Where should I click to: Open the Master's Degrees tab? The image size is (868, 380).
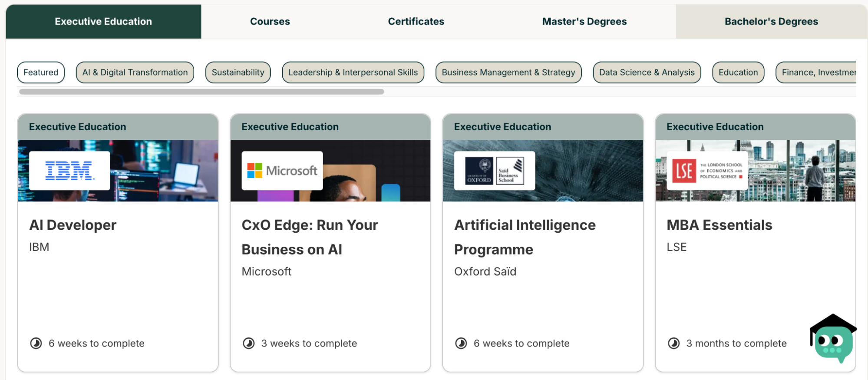(584, 21)
